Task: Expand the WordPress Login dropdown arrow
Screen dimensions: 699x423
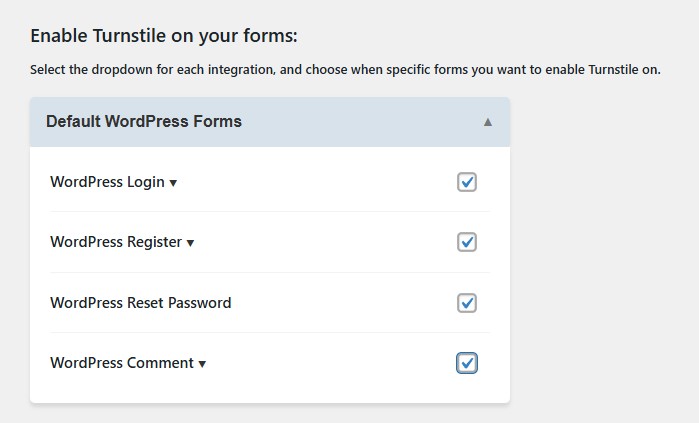Action: [x=173, y=183]
